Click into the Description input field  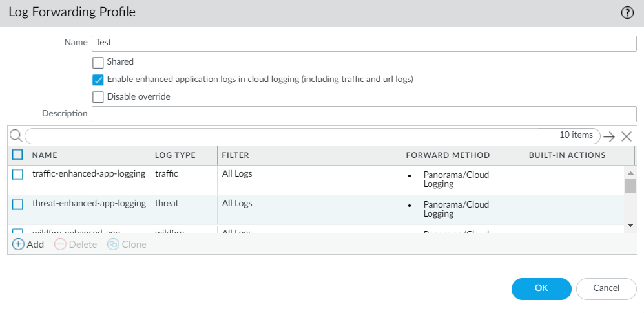pyautogui.click(x=364, y=114)
